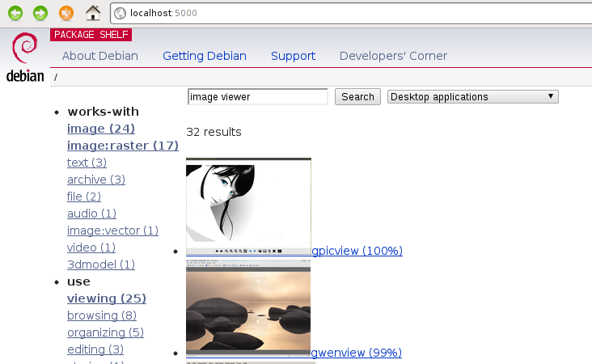The image size is (592, 364).
Task: Focus the image viewer search field
Action: (x=257, y=97)
